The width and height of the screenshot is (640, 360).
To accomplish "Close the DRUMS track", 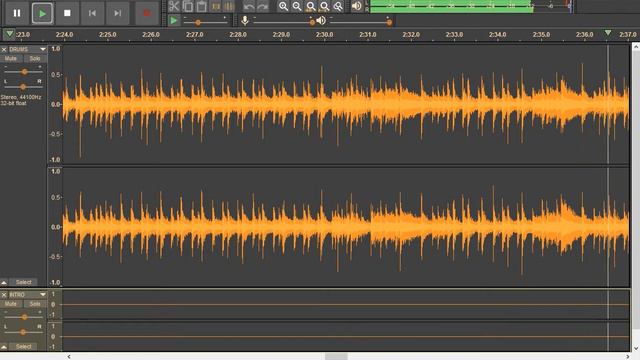I will pyautogui.click(x=4, y=49).
